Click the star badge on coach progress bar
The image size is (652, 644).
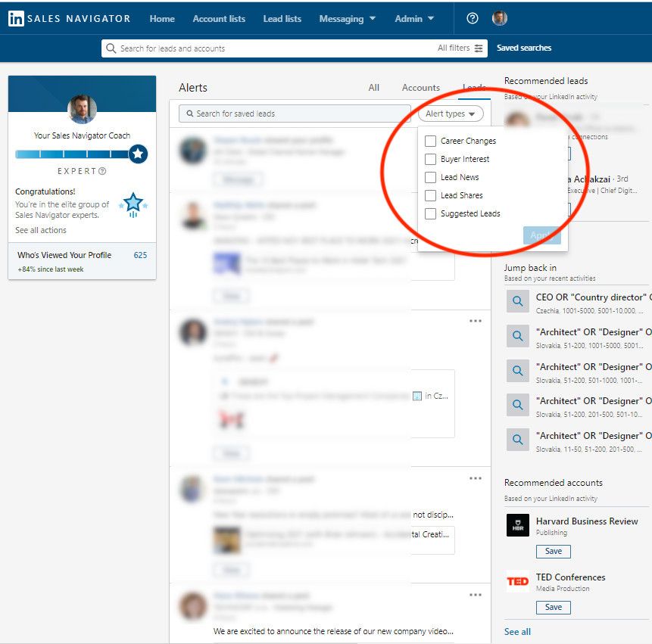pyautogui.click(x=138, y=154)
